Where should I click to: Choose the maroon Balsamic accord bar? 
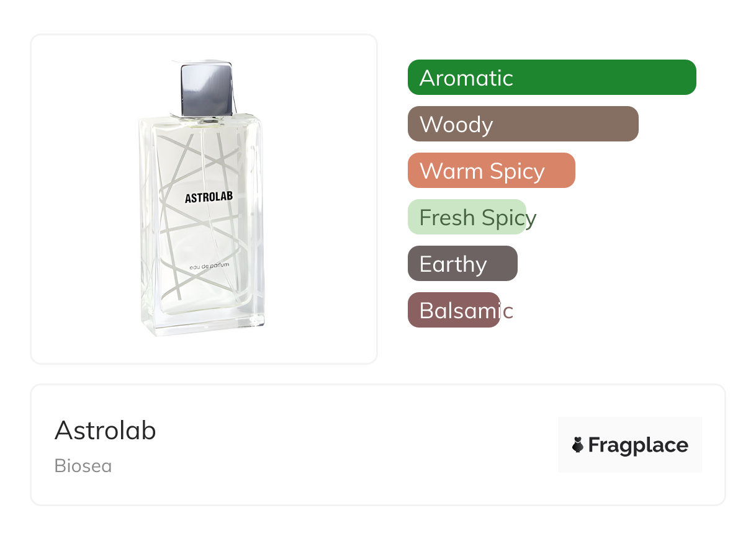(453, 310)
